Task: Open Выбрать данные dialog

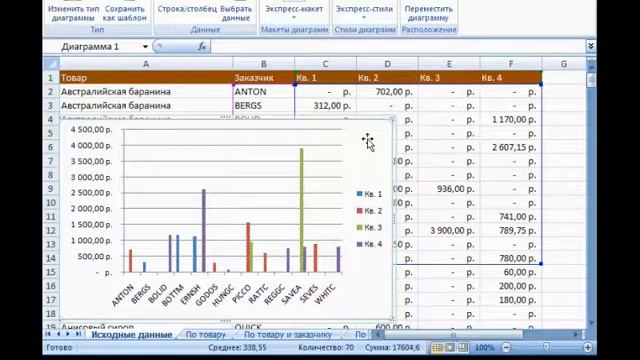Action: pos(236,13)
